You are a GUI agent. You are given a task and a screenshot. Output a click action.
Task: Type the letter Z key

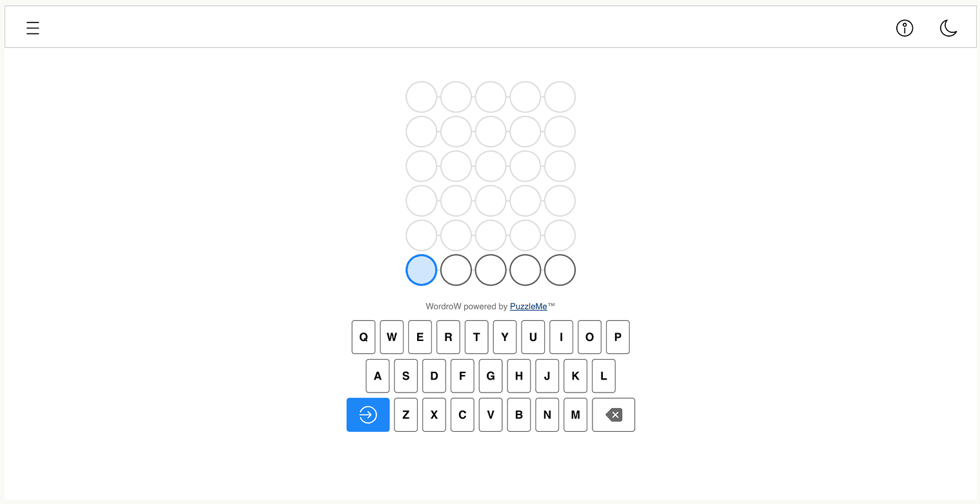tap(406, 414)
